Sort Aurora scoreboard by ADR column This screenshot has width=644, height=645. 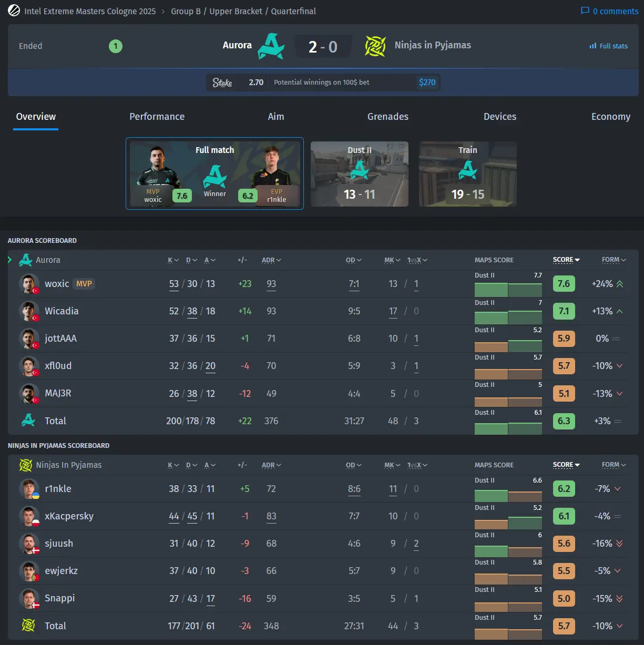point(271,260)
